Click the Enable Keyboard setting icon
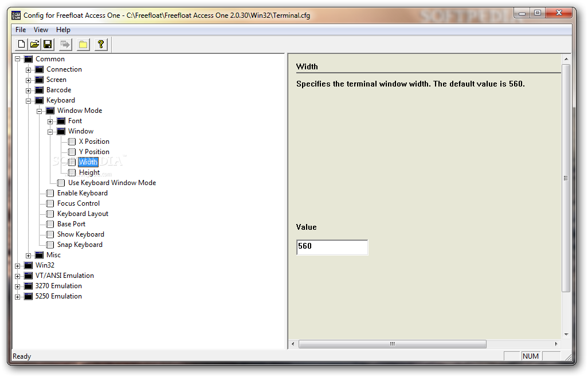Viewport: 588px width, 377px height. point(50,193)
